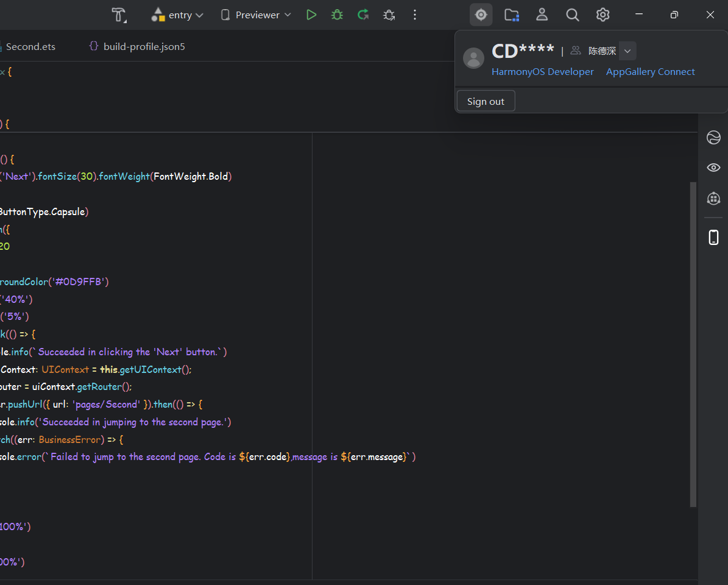The image size is (728, 585).
Task: Click the target-shaped icon in top toolbar
Action: coord(481,15)
